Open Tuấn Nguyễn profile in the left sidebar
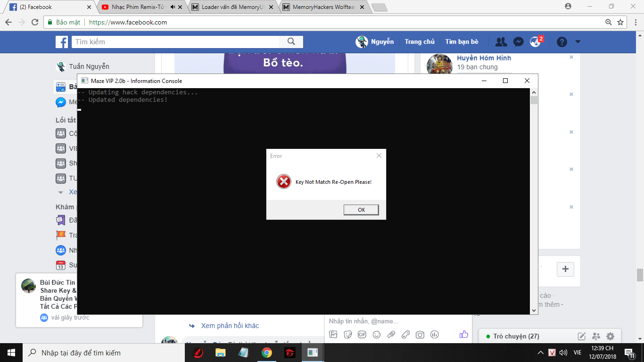Viewport: 644px width, 362px height. pos(83,66)
